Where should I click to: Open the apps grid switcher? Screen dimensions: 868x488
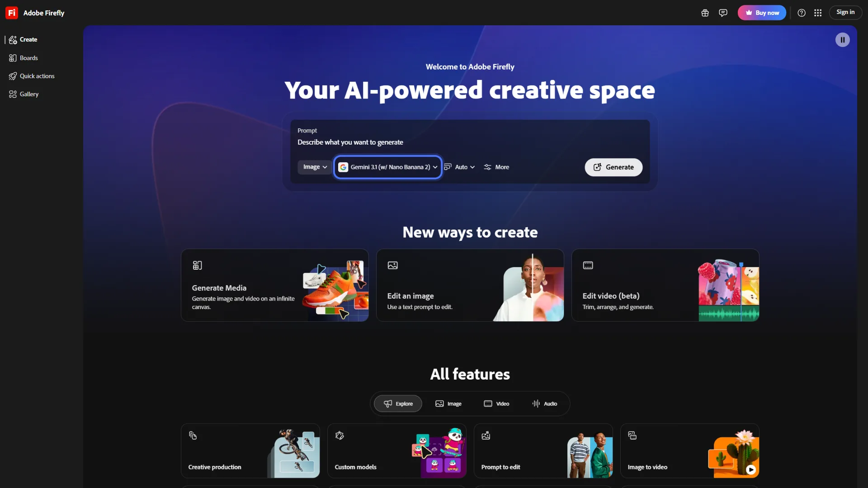click(818, 13)
